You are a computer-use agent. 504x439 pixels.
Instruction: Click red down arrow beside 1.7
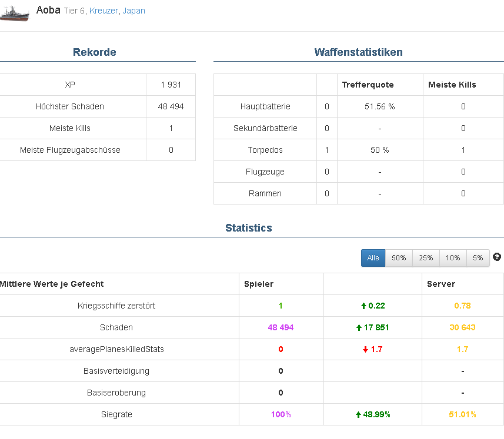tap(365, 349)
